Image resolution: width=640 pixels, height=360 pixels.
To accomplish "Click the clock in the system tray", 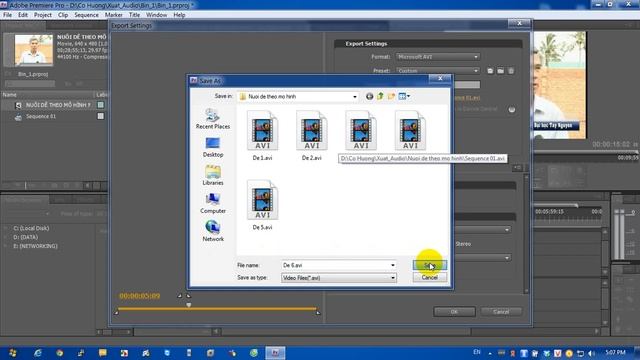I will coord(616,353).
